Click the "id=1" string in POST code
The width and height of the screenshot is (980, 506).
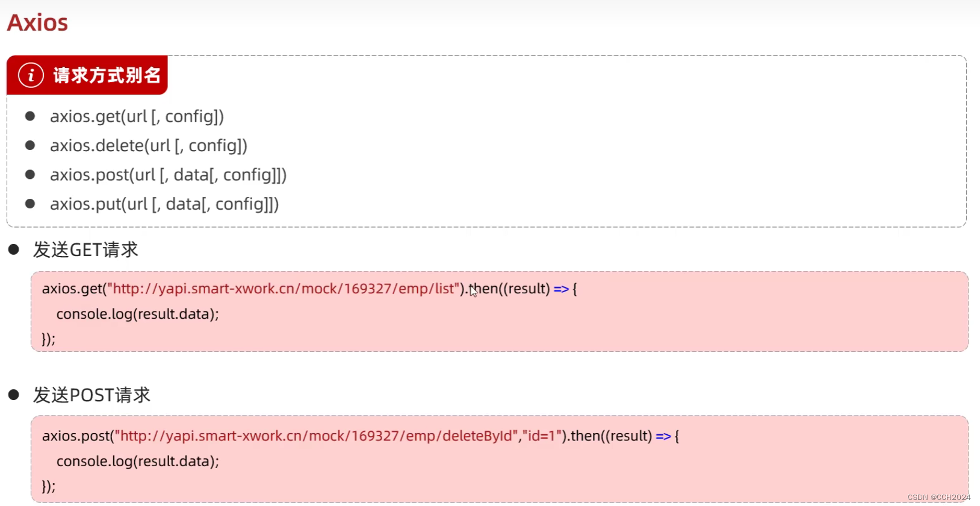pos(542,436)
